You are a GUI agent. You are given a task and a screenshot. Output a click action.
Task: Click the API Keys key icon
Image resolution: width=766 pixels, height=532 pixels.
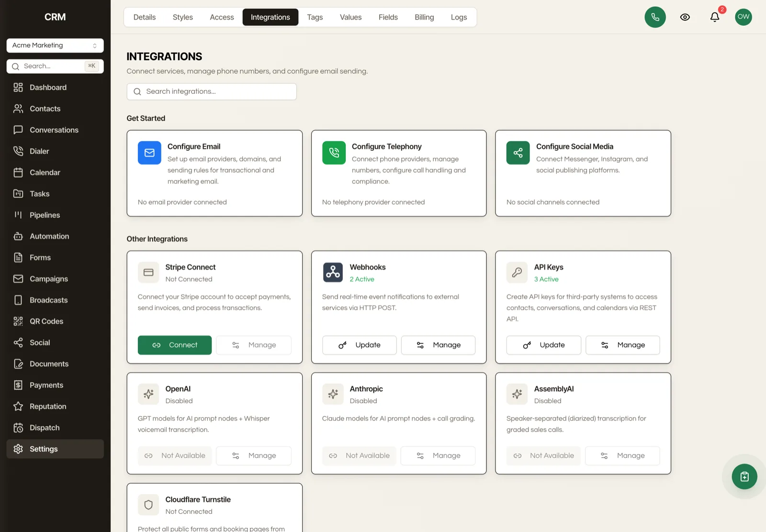[x=517, y=272]
